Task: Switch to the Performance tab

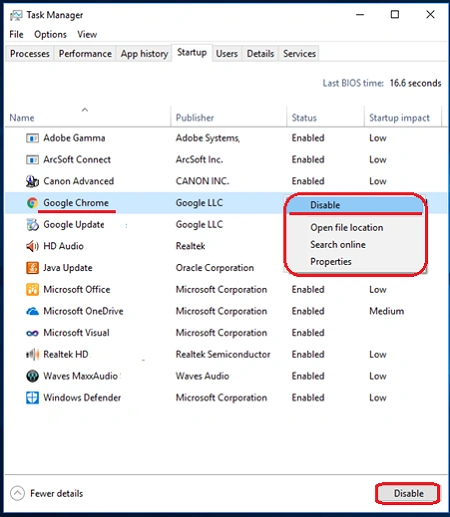Action: point(85,54)
